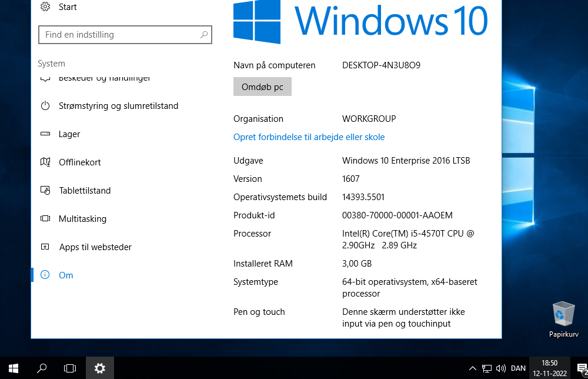Click product id 00380-70000-00001-AAOEM
This screenshot has height=379, width=588.
tap(397, 215)
